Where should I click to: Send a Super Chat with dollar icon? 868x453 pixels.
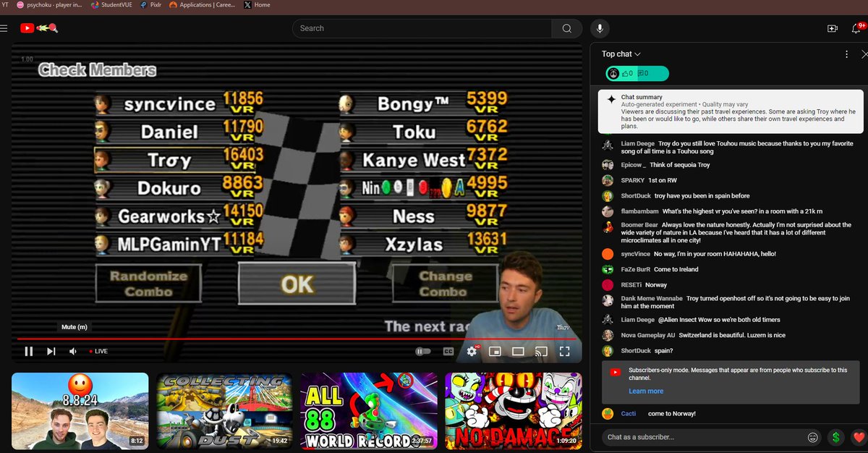click(835, 437)
